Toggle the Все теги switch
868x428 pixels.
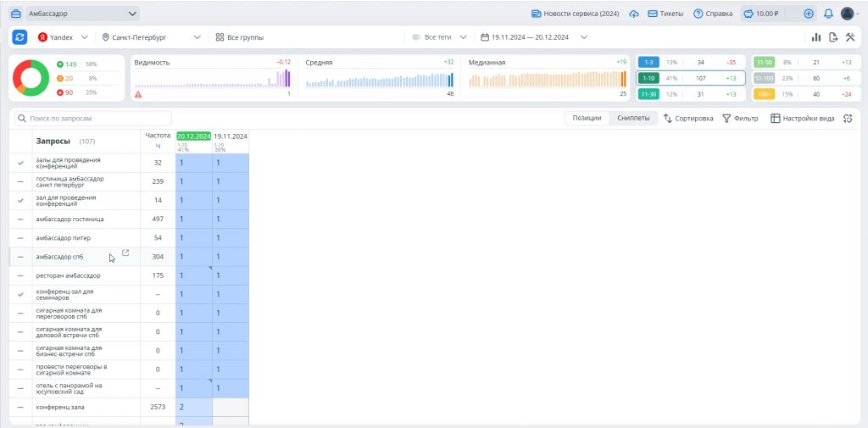416,37
